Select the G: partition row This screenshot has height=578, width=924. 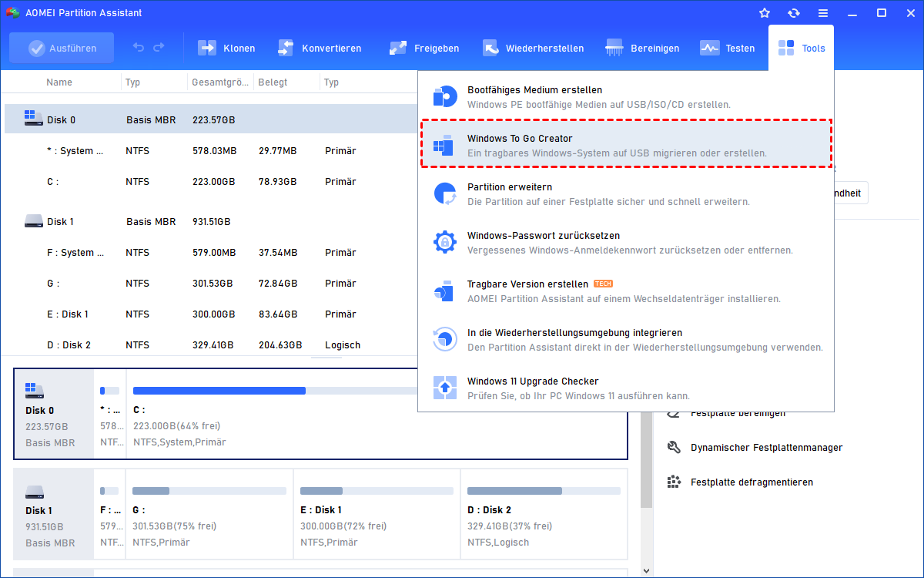coord(212,283)
